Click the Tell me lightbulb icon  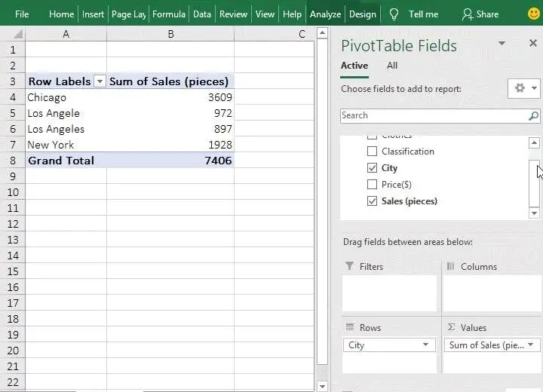click(394, 14)
